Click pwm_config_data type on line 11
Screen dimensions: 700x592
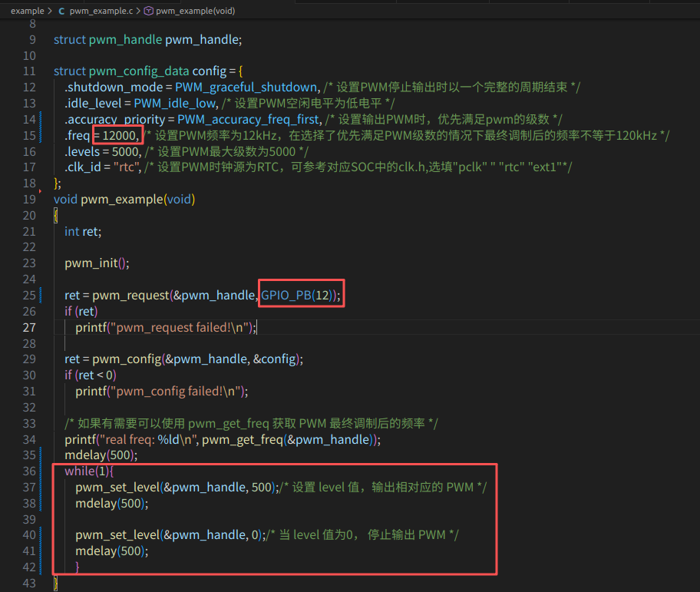point(139,71)
